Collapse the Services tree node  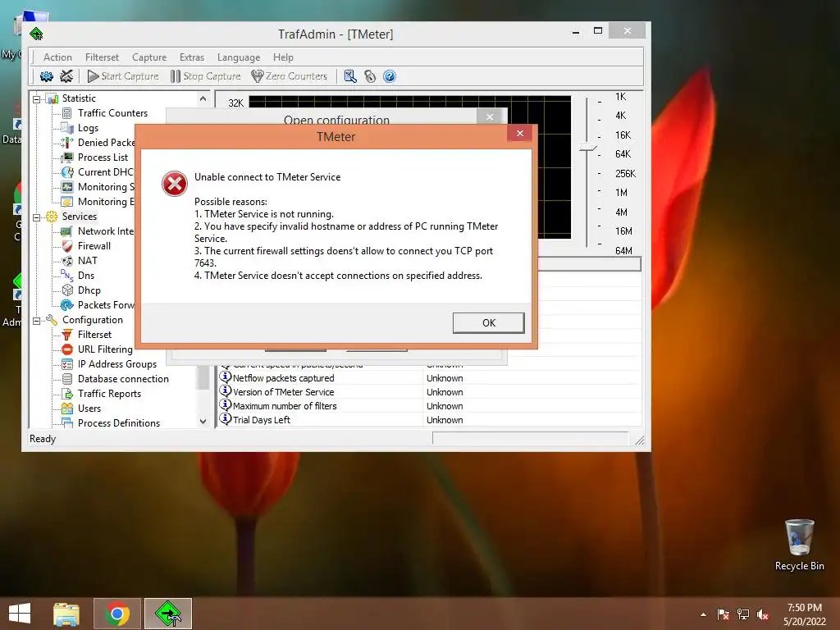tap(36, 217)
